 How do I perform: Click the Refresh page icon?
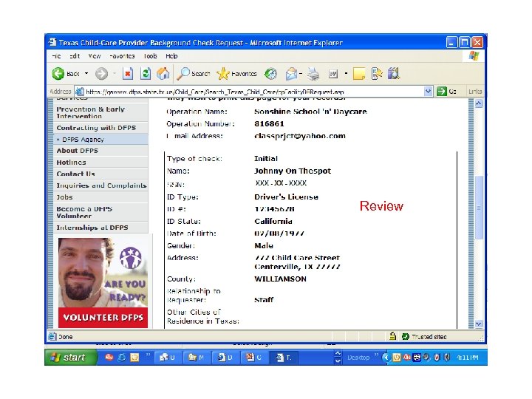tap(146, 74)
